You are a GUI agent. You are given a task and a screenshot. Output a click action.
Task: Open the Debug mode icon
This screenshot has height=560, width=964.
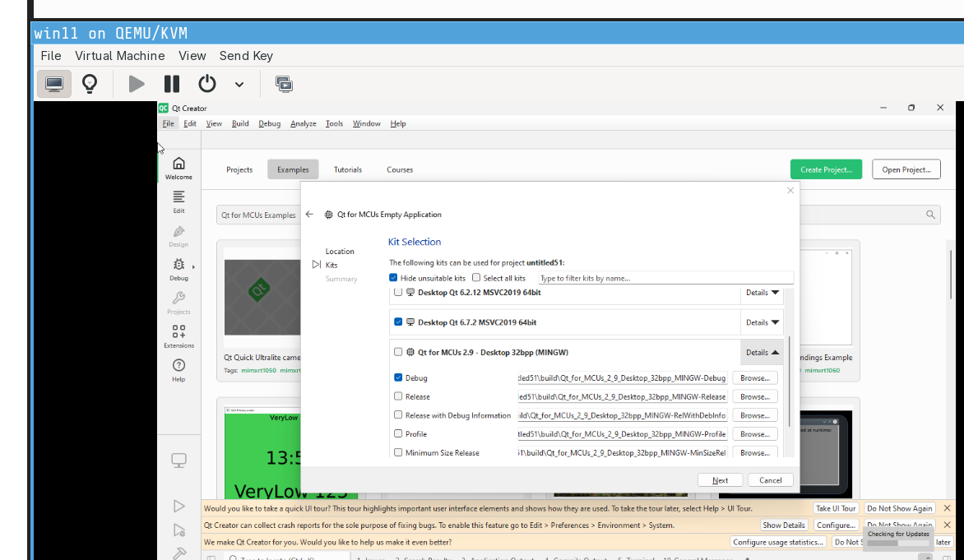click(x=178, y=269)
